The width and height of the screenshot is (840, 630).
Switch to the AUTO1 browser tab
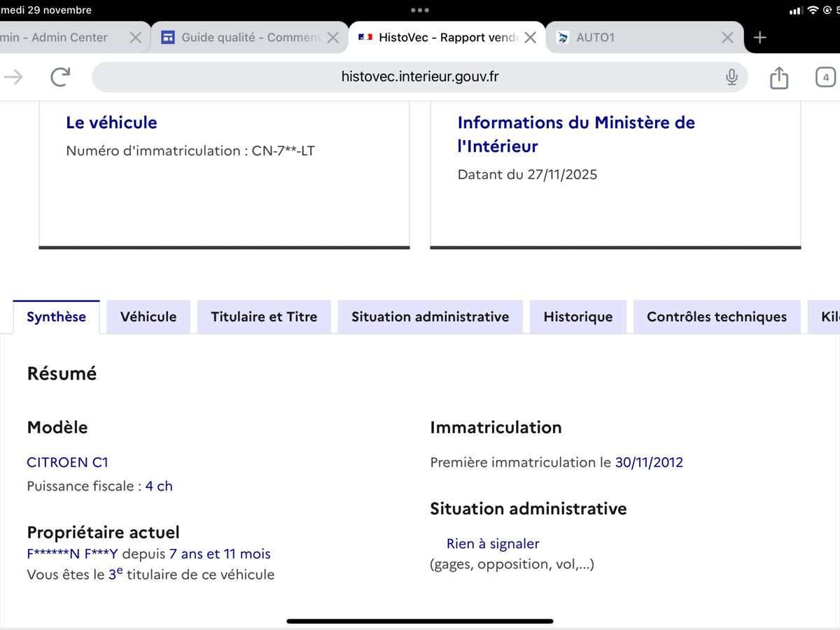(644, 37)
